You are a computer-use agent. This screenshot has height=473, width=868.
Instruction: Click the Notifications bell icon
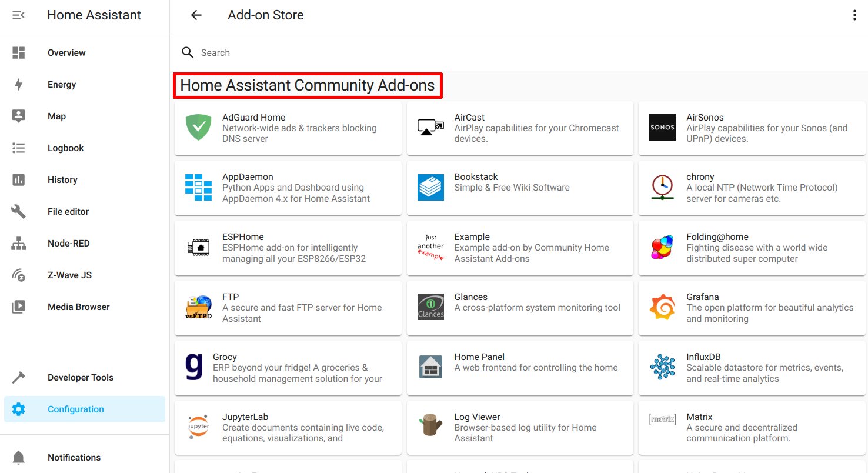pyautogui.click(x=19, y=458)
